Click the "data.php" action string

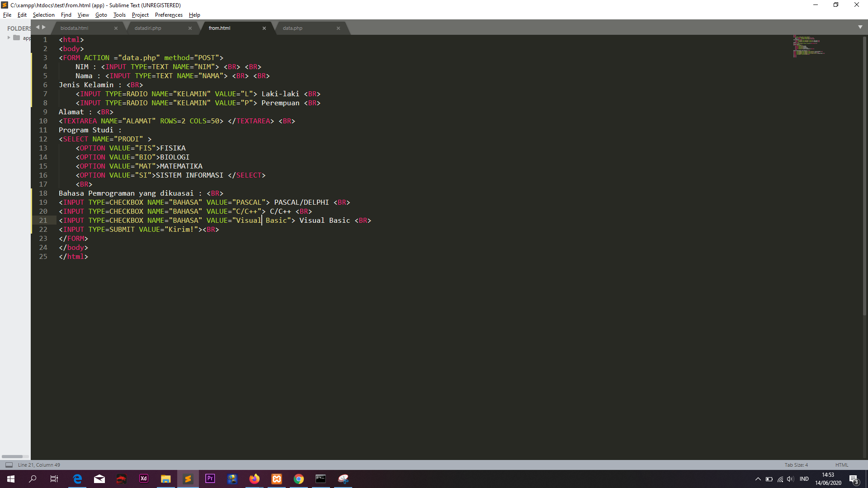coord(139,58)
